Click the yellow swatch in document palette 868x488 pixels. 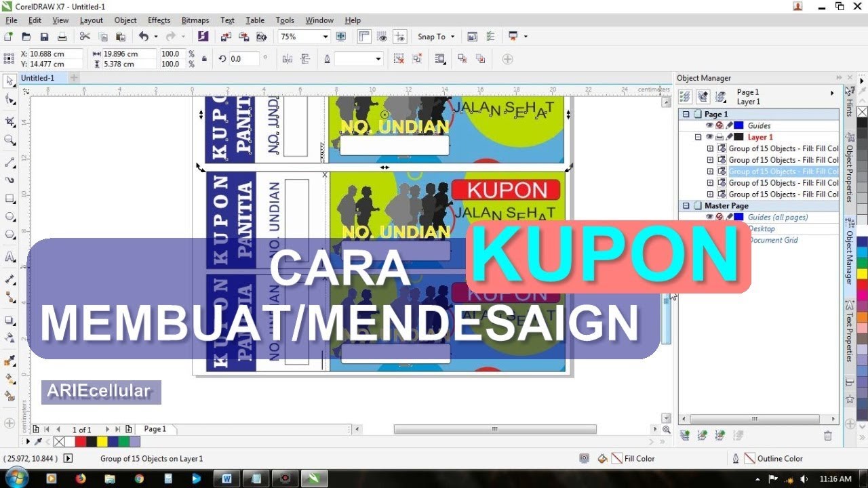pos(102,442)
